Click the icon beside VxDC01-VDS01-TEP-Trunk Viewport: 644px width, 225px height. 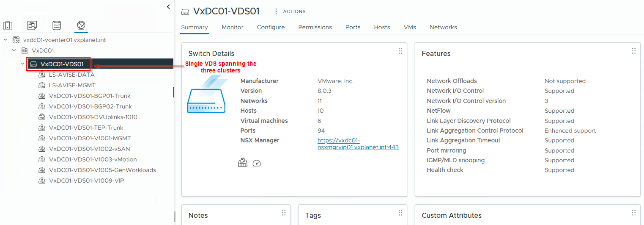click(42, 128)
